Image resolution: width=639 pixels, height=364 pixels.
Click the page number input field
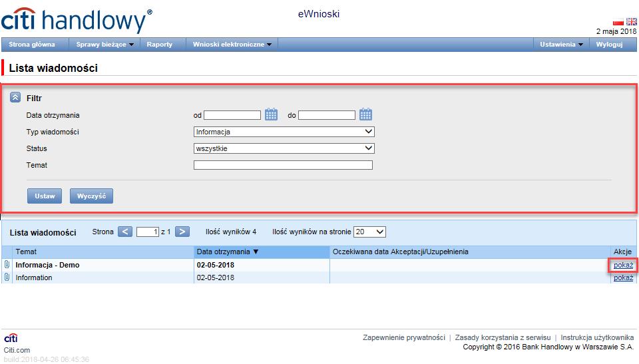coord(148,232)
